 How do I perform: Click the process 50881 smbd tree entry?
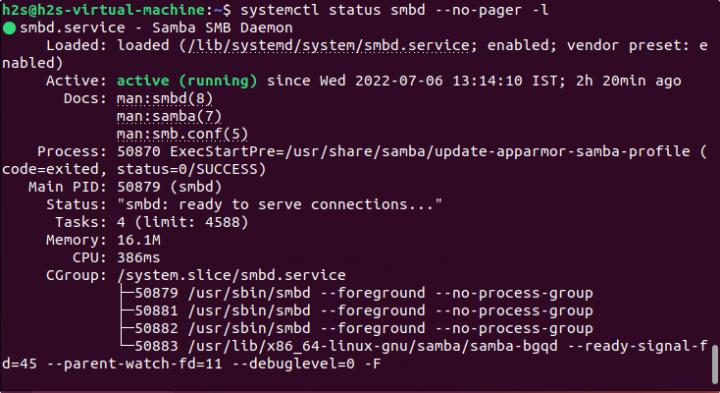(356, 311)
